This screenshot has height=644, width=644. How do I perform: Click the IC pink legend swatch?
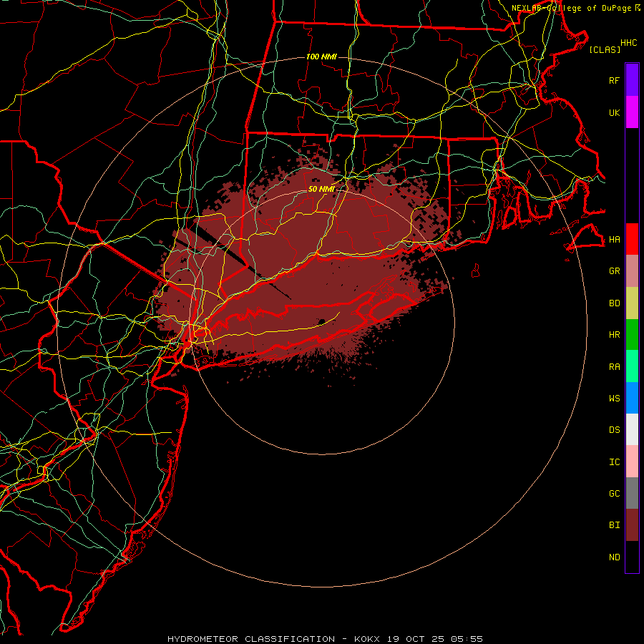(x=632, y=462)
